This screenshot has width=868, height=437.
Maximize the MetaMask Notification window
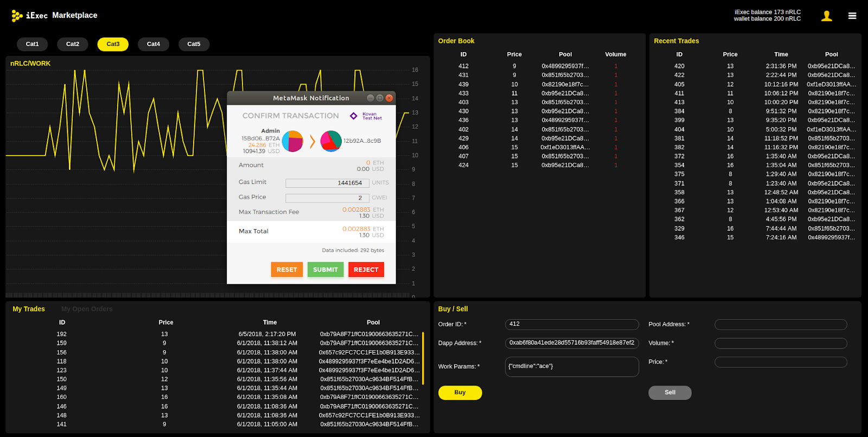pos(380,98)
